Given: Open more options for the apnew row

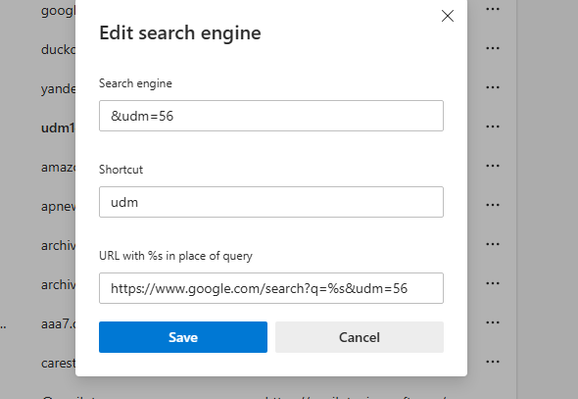Looking at the screenshot, I should [492, 205].
